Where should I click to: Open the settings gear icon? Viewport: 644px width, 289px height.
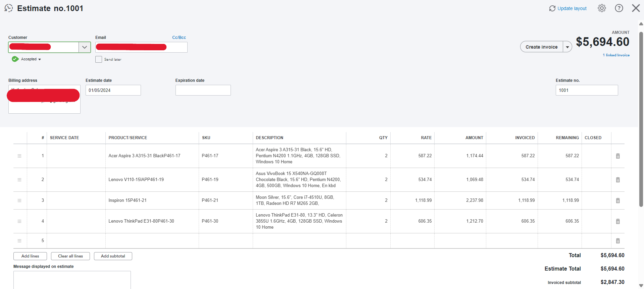pos(602,8)
